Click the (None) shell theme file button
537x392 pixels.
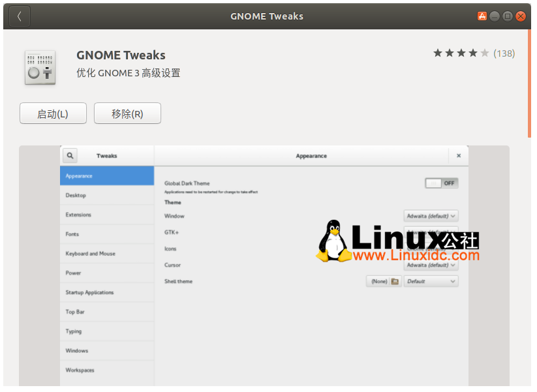pos(384,281)
